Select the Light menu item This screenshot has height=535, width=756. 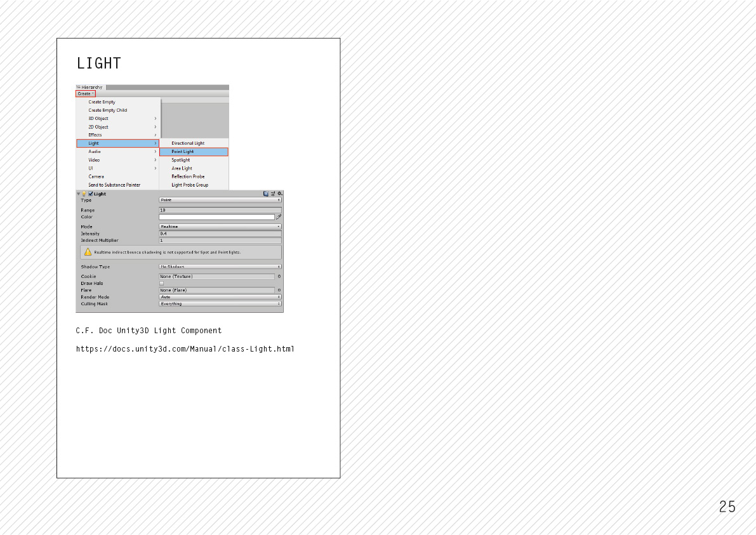tap(117, 143)
